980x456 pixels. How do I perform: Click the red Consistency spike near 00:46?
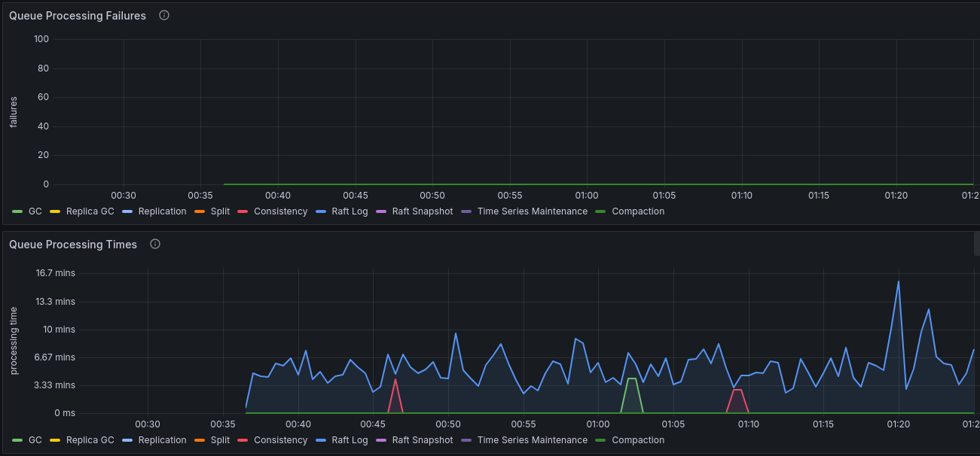pos(395,380)
